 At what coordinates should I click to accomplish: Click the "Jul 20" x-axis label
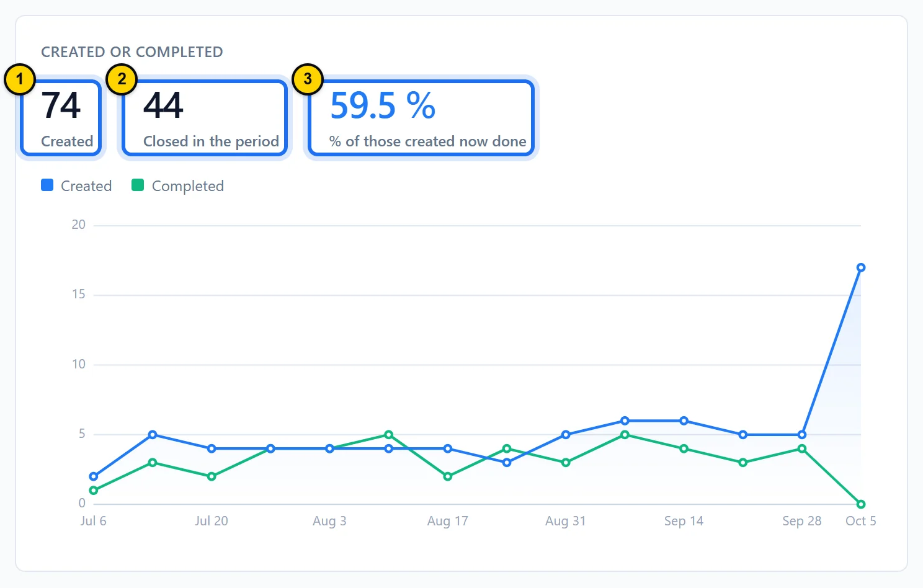tap(212, 521)
